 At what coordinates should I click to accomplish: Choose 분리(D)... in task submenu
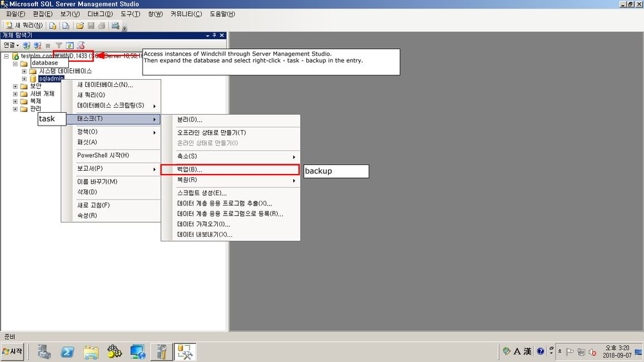tap(230, 120)
